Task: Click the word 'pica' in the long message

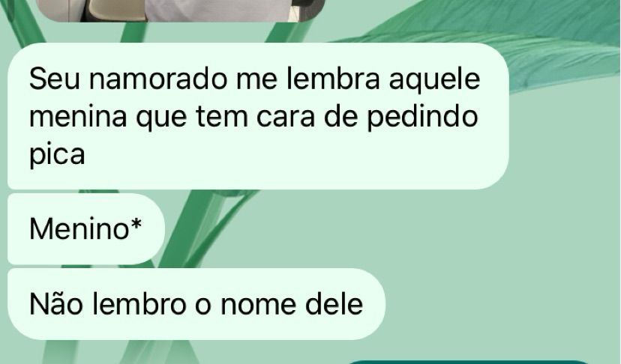Action: (57, 154)
